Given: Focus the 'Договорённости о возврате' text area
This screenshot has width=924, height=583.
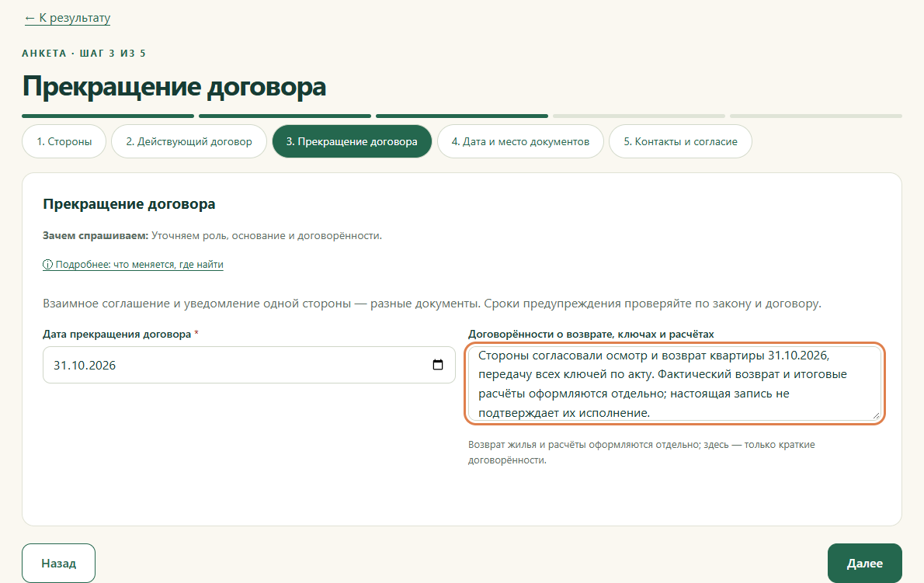Looking at the screenshot, I should coord(675,383).
